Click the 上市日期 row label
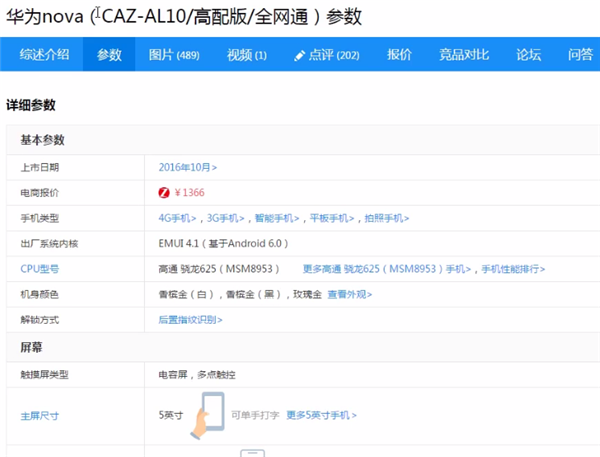 tap(40, 167)
